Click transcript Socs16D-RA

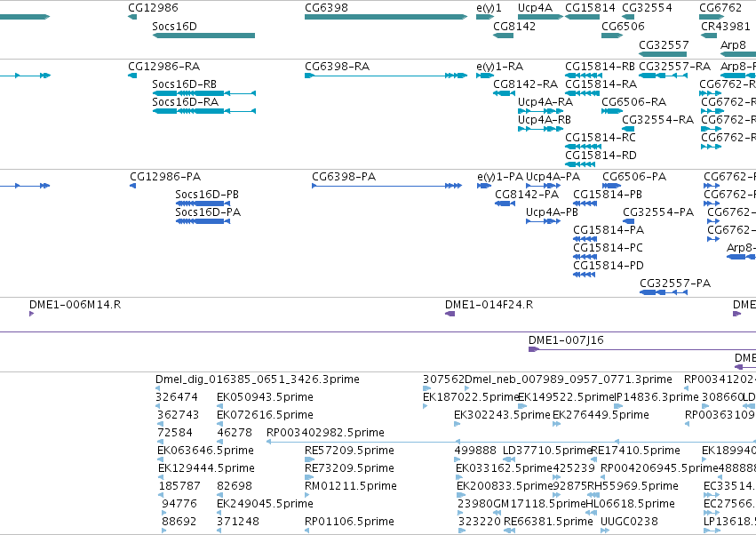coord(204,111)
